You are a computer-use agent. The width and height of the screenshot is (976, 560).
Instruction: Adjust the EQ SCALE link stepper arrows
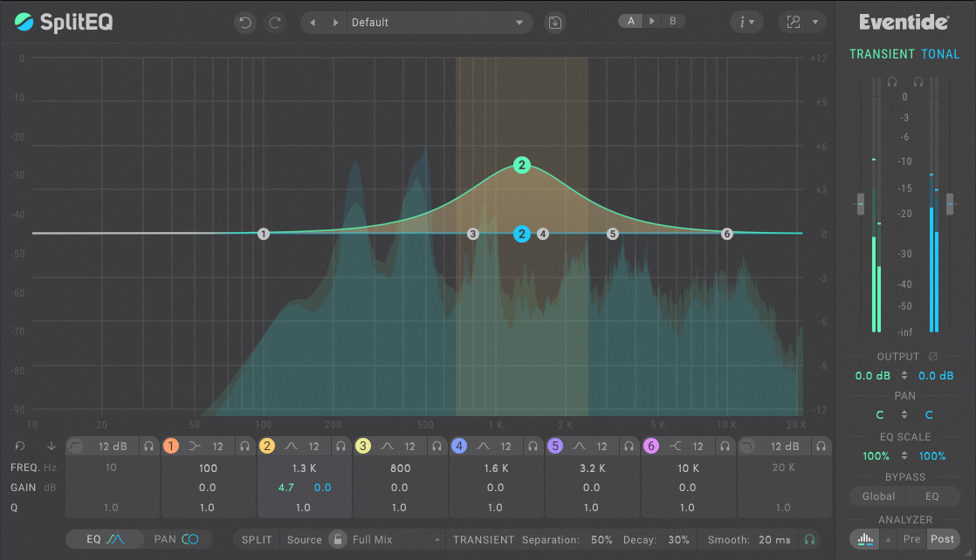(904, 456)
